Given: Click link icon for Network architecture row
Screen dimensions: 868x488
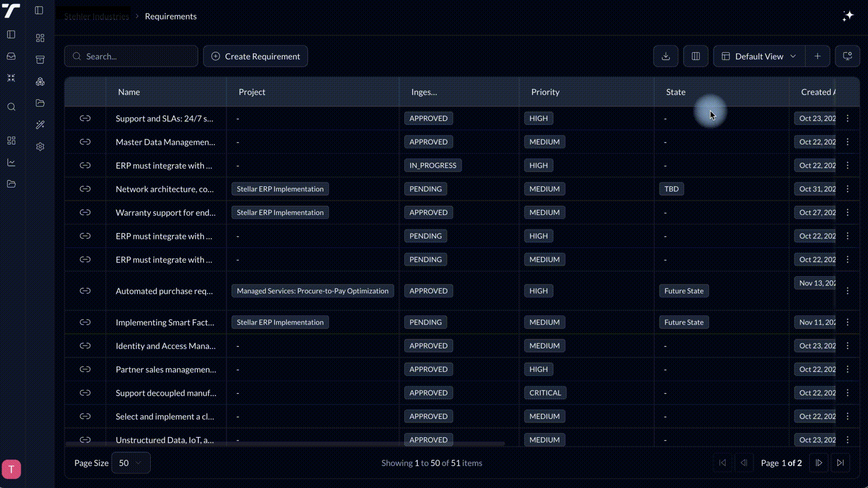Looking at the screenshot, I should click(85, 189).
